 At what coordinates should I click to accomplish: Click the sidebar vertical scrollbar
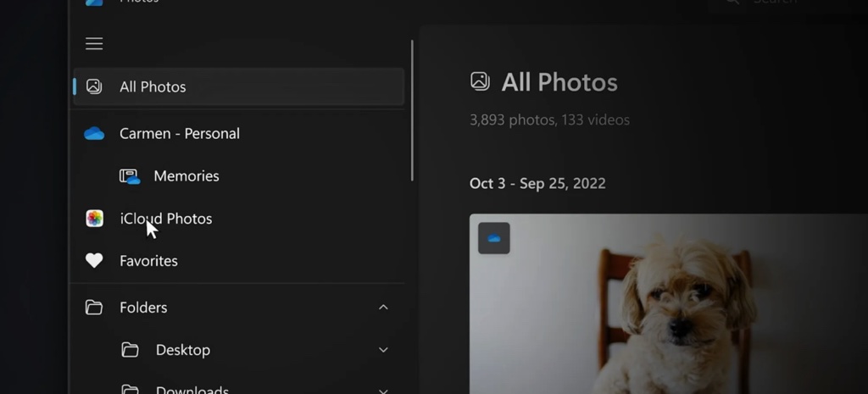point(412,110)
